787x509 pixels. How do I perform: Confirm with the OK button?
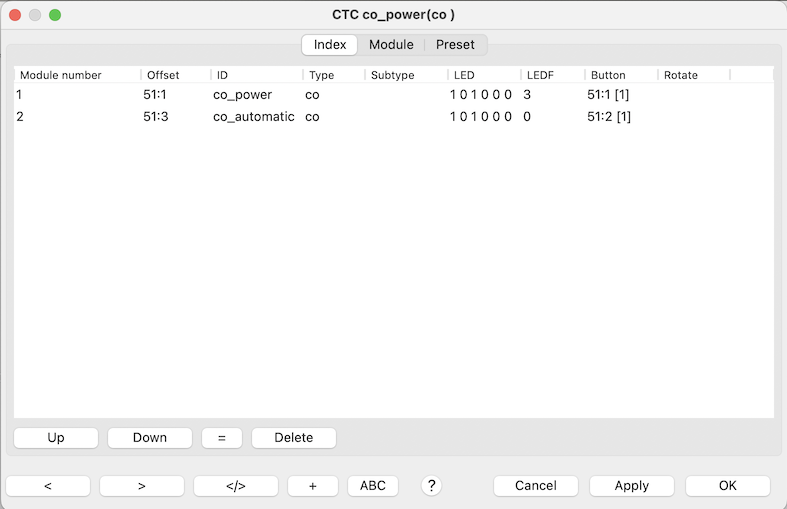tap(728, 486)
